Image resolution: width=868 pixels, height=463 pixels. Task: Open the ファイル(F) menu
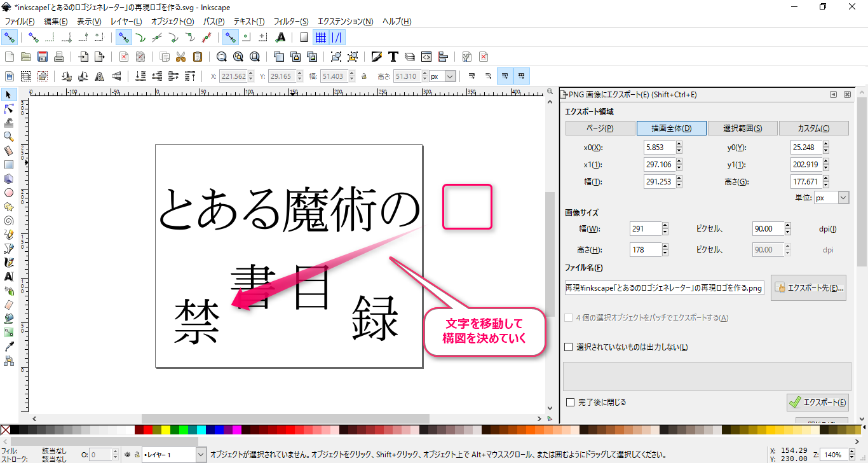click(20, 22)
